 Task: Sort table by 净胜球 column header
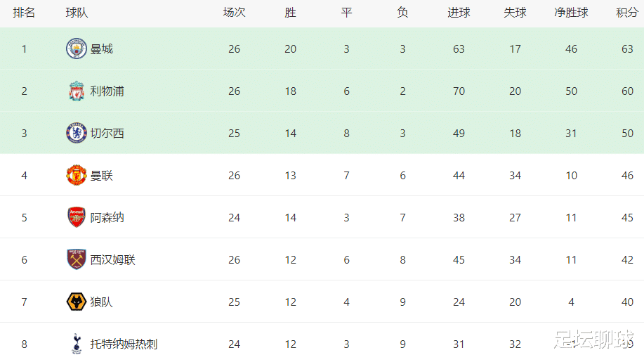pyautogui.click(x=571, y=13)
